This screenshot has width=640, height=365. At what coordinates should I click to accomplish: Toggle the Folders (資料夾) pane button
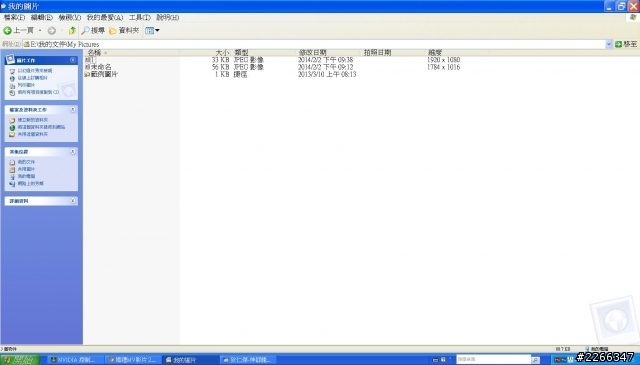124,31
